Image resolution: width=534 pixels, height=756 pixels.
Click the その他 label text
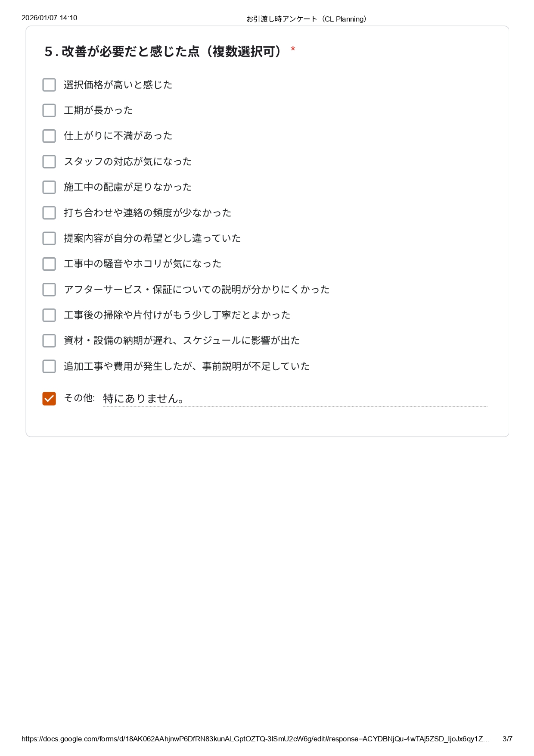(79, 398)
